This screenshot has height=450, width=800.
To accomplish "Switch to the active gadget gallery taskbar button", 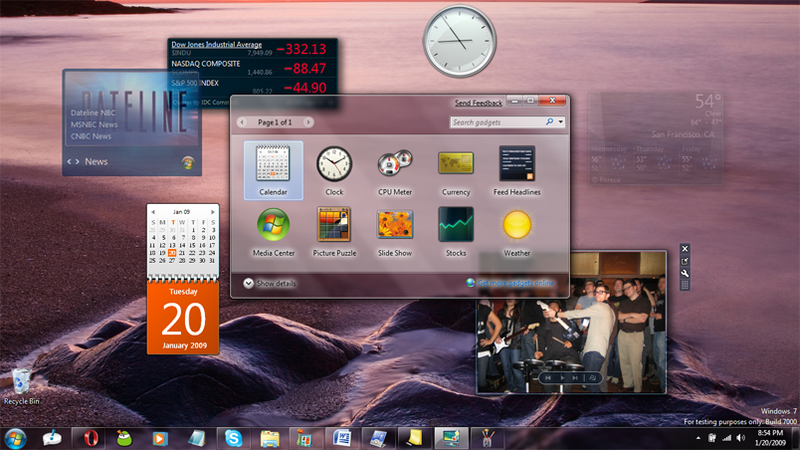I will (x=451, y=438).
